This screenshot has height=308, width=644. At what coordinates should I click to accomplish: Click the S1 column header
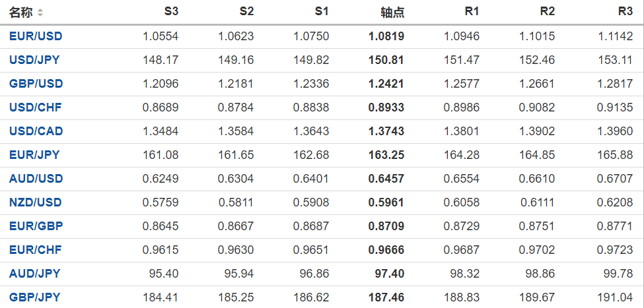tap(321, 12)
